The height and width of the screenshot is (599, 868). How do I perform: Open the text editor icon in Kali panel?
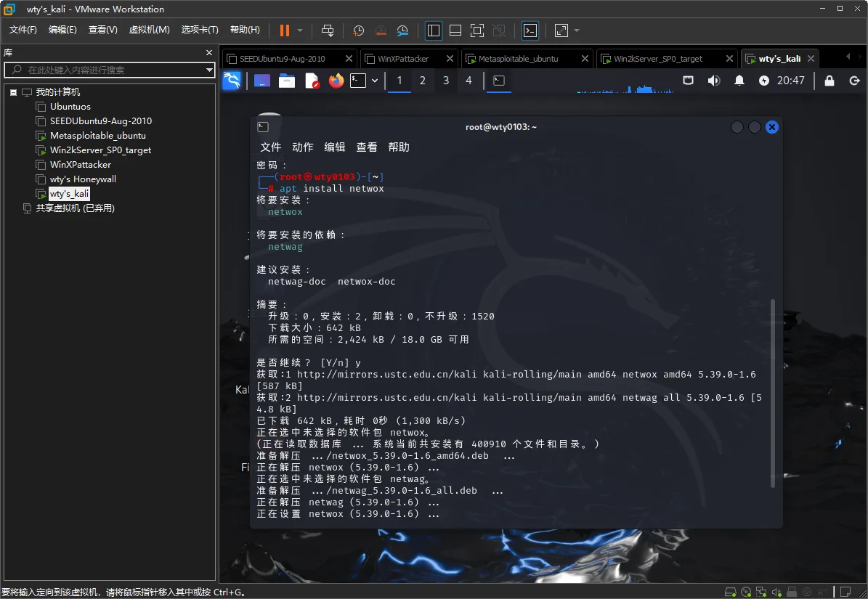point(312,81)
